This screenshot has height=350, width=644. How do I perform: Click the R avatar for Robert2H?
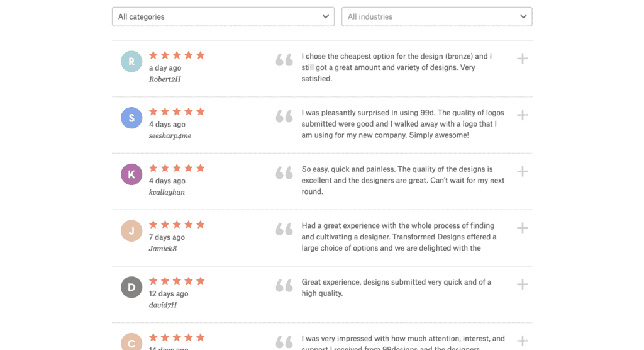click(x=131, y=61)
